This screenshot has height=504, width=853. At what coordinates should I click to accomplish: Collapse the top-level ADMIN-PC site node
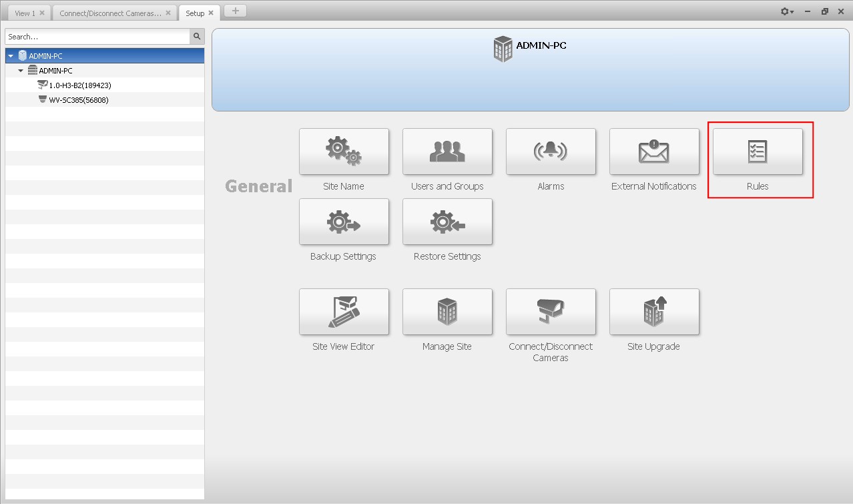pyautogui.click(x=11, y=56)
